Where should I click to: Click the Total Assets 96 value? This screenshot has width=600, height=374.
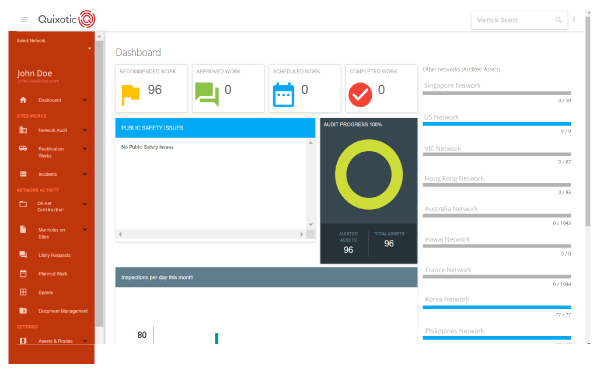pyautogui.click(x=389, y=243)
